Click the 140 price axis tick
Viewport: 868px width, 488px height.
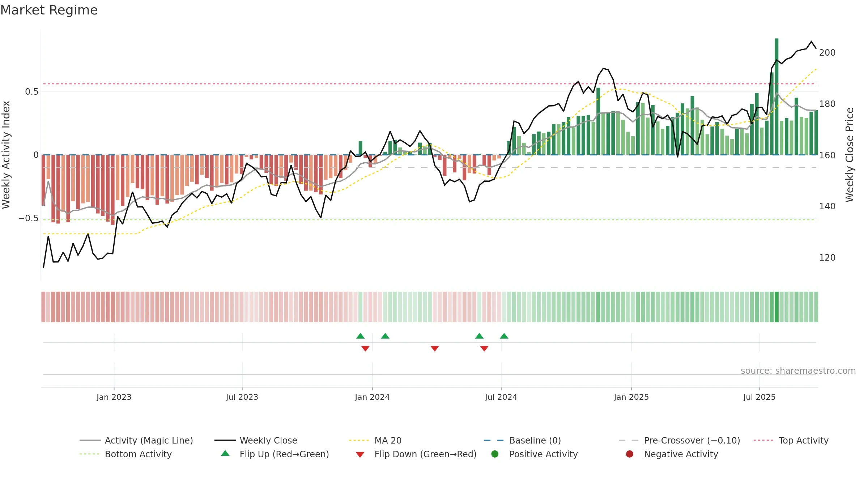[827, 206]
